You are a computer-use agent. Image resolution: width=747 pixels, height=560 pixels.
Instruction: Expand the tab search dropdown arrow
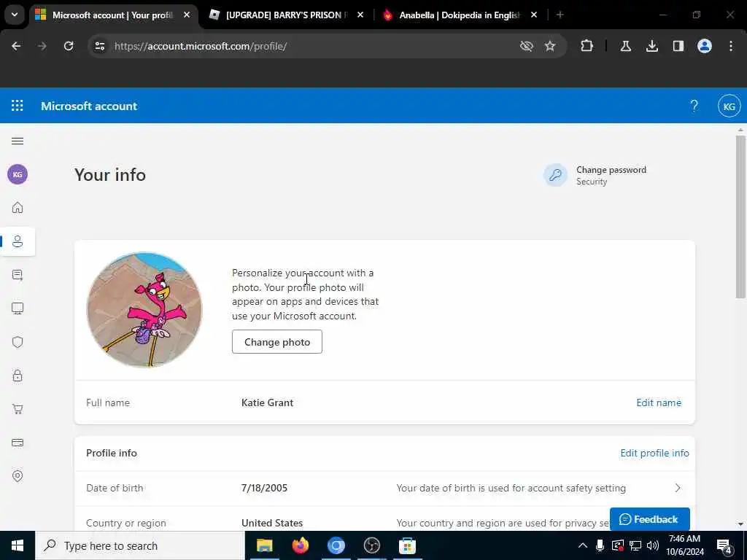click(x=15, y=15)
